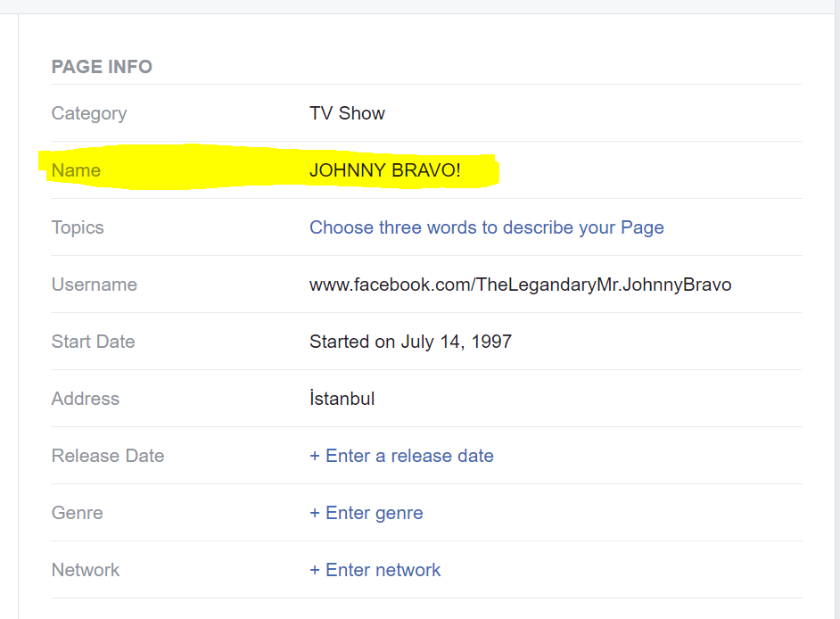Click the 'Topics' row label
Viewport: 840px width, 619px height.
[78, 227]
